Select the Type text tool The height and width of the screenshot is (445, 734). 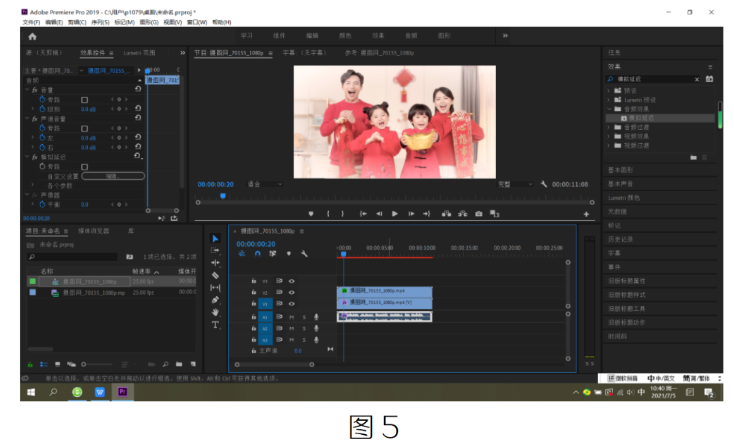[x=215, y=325]
